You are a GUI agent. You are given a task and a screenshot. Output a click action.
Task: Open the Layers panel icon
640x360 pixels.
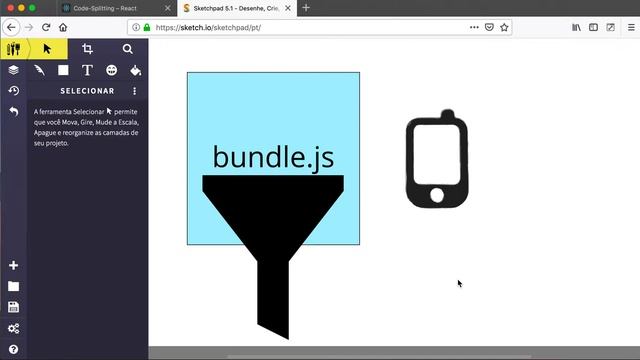13,70
